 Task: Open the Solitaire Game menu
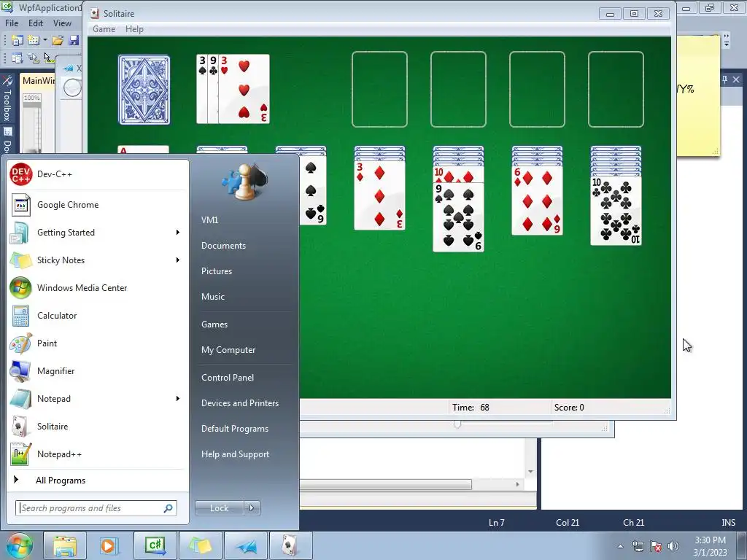104,29
